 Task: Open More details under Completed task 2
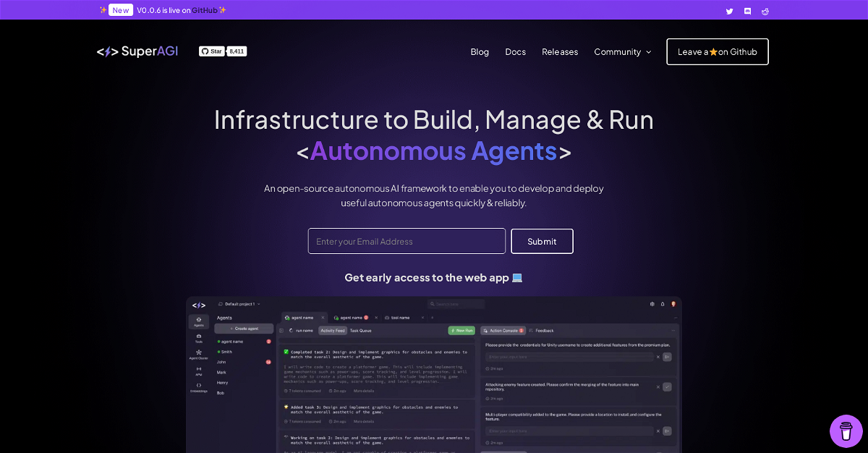click(x=364, y=391)
